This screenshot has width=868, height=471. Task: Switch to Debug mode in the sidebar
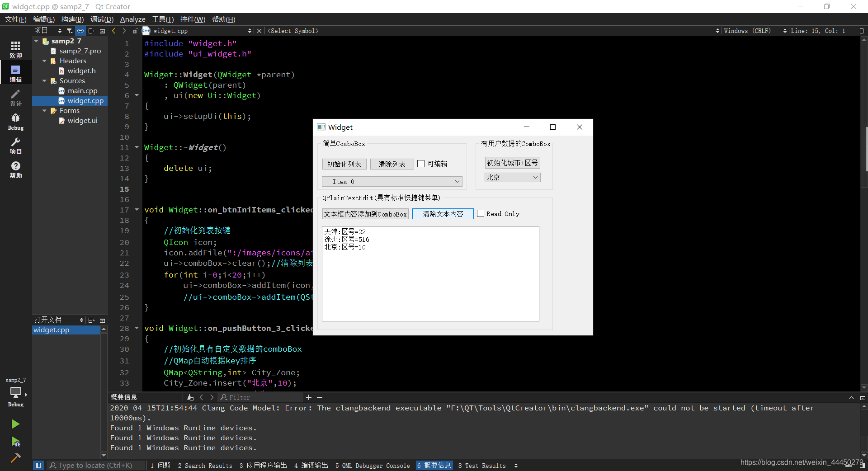(x=16, y=122)
